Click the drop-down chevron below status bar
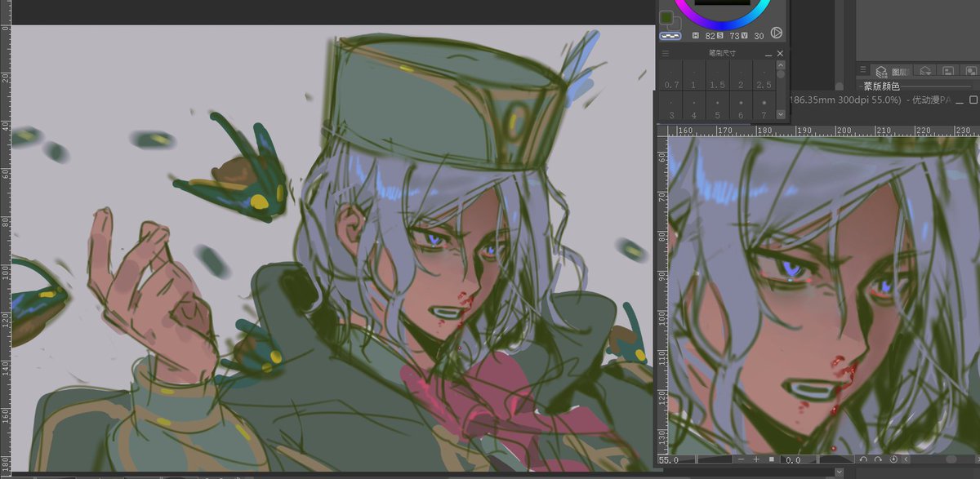Image resolution: width=980 pixels, height=479 pixels. tap(839, 472)
